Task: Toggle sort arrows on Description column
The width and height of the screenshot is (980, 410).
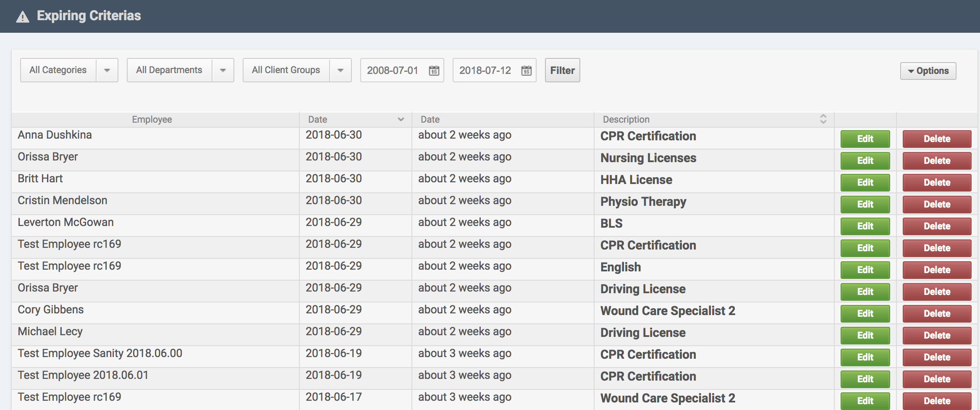Action: pyautogui.click(x=823, y=119)
